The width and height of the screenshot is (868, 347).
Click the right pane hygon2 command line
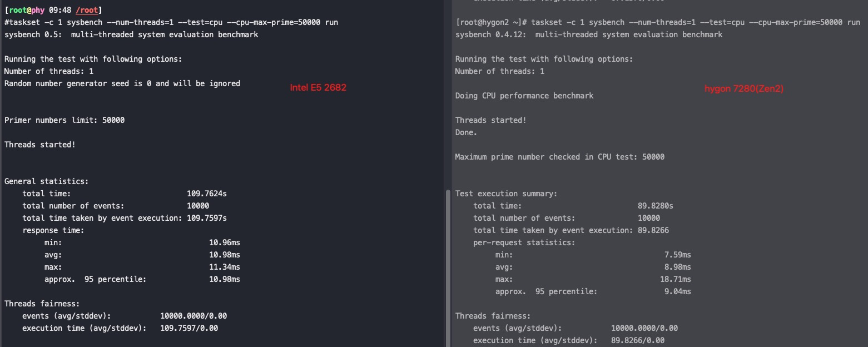(657, 22)
